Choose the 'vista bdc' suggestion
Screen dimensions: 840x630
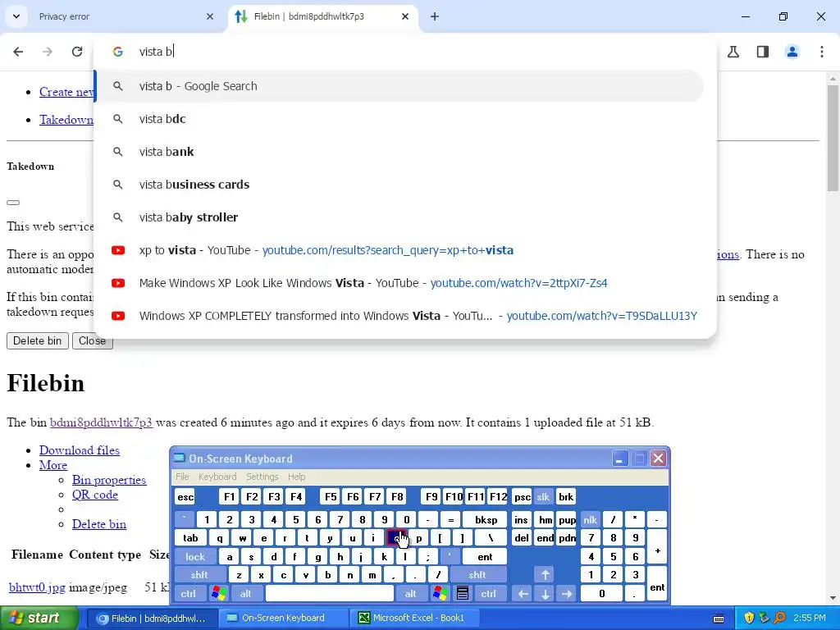[x=399, y=119]
